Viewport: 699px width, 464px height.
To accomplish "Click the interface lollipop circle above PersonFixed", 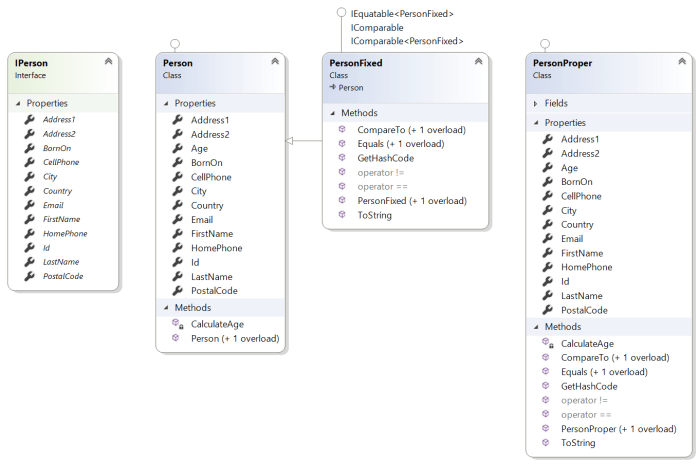I will pyautogui.click(x=342, y=12).
